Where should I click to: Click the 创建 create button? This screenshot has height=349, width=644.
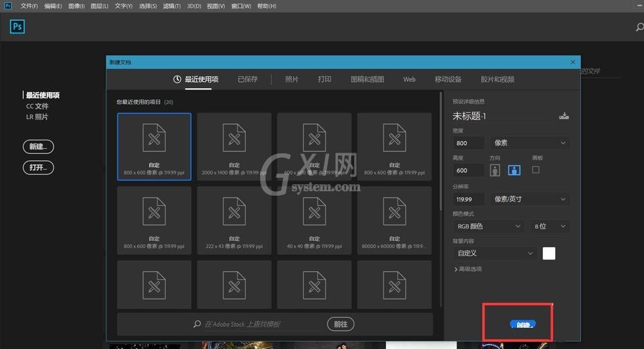(x=523, y=325)
